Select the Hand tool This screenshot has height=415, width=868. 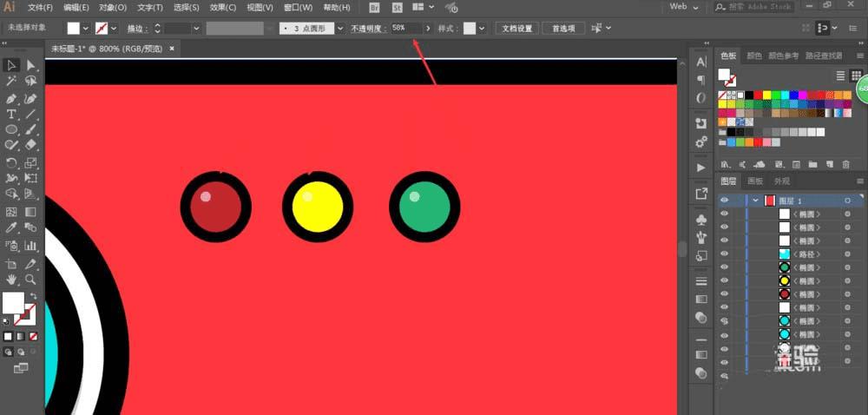pyautogui.click(x=11, y=280)
